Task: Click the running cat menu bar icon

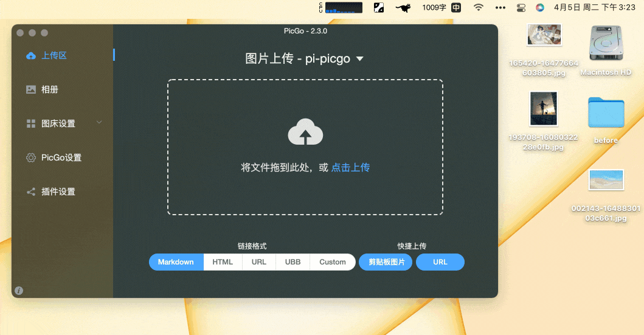Action: [x=403, y=7]
